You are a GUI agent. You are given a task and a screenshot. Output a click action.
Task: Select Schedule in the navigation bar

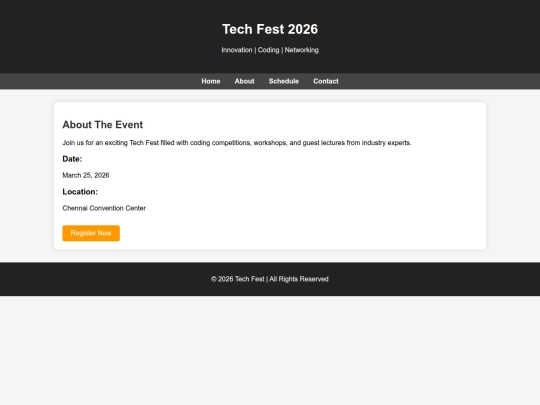[x=284, y=81]
